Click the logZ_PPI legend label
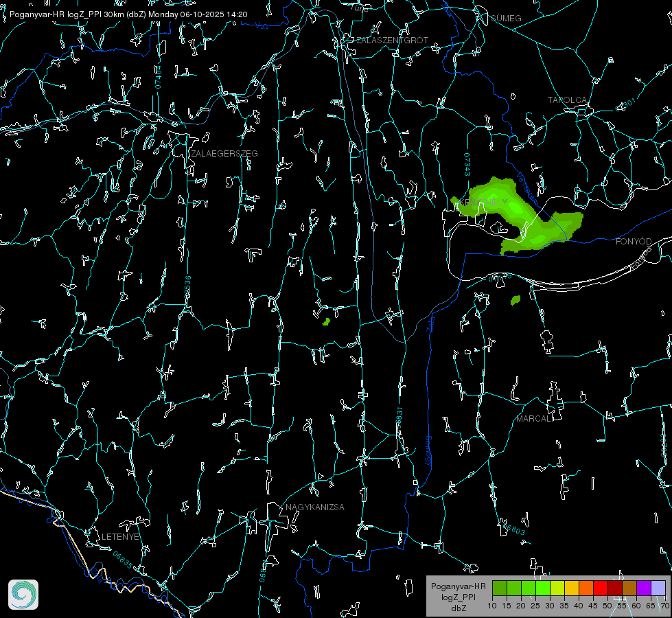Viewport: 672px width, 618px height. coord(458,597)
